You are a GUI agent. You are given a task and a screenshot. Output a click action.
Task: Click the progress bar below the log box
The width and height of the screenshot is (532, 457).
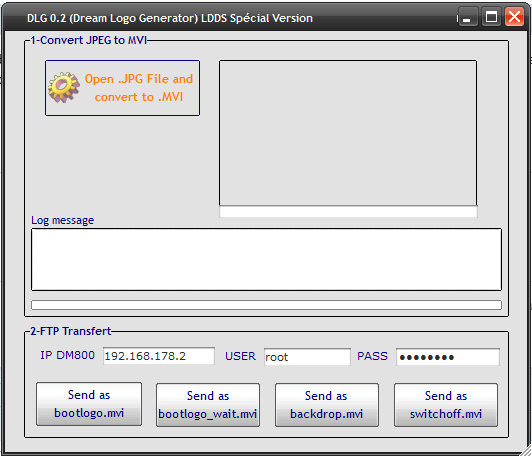coord(266,305)
